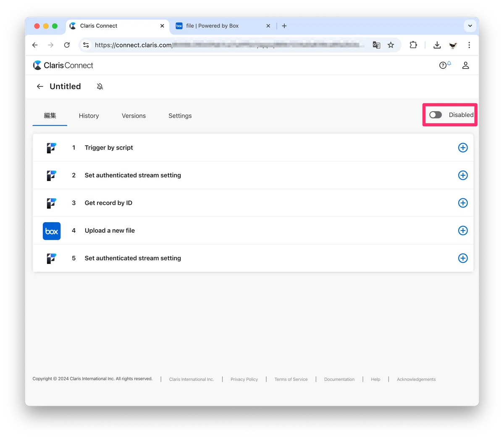Open step 2 Set authenticated stream setting

[x=253, y=175]
